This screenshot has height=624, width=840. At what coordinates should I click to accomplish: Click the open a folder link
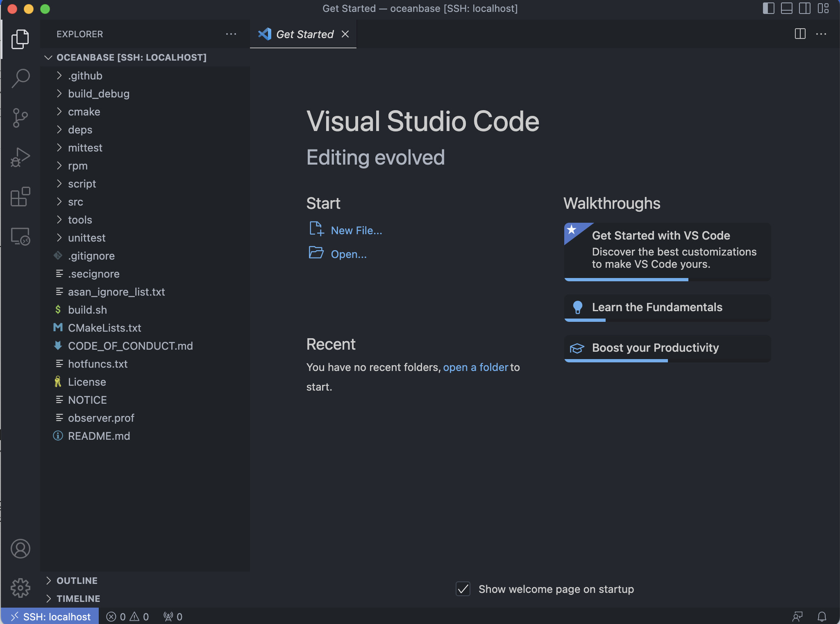(x=476, y=367)
